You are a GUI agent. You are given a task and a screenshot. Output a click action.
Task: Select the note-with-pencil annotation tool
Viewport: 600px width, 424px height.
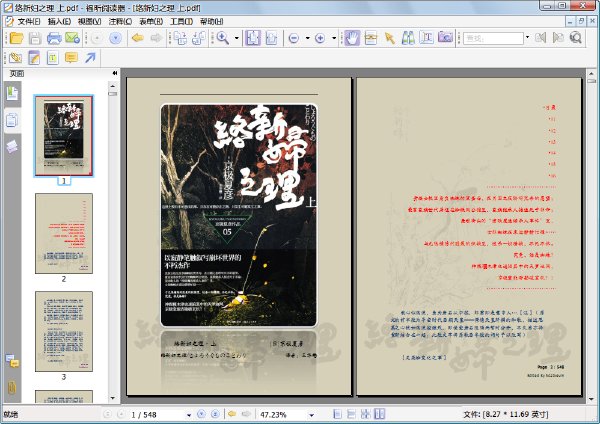34,58
